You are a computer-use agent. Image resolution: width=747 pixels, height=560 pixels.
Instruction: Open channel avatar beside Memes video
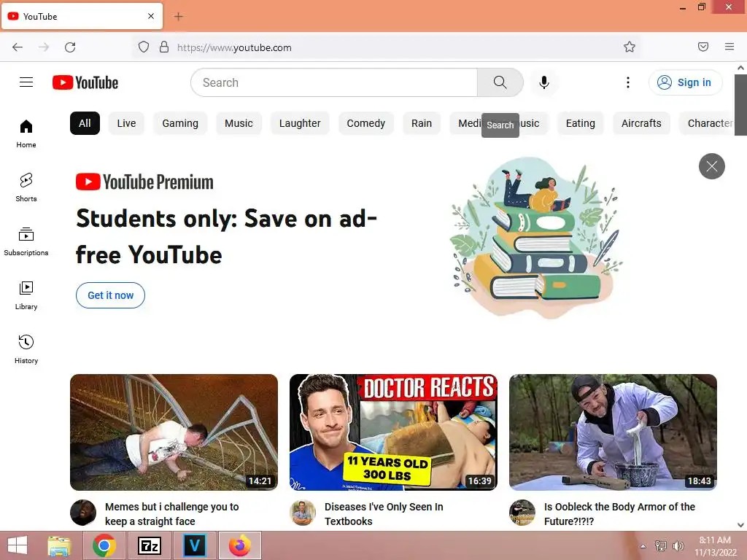tap(83, 513)
